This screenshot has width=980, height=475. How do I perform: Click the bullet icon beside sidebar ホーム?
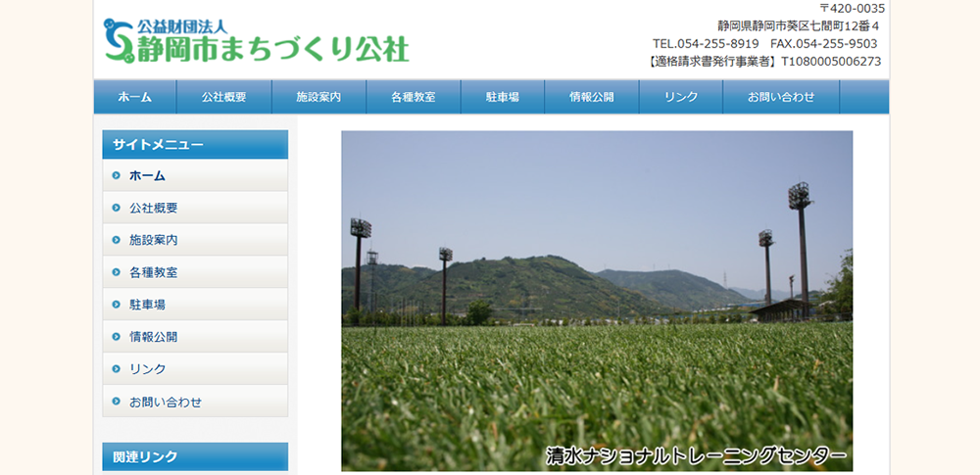pyautogui.click(x=116, y=175)
